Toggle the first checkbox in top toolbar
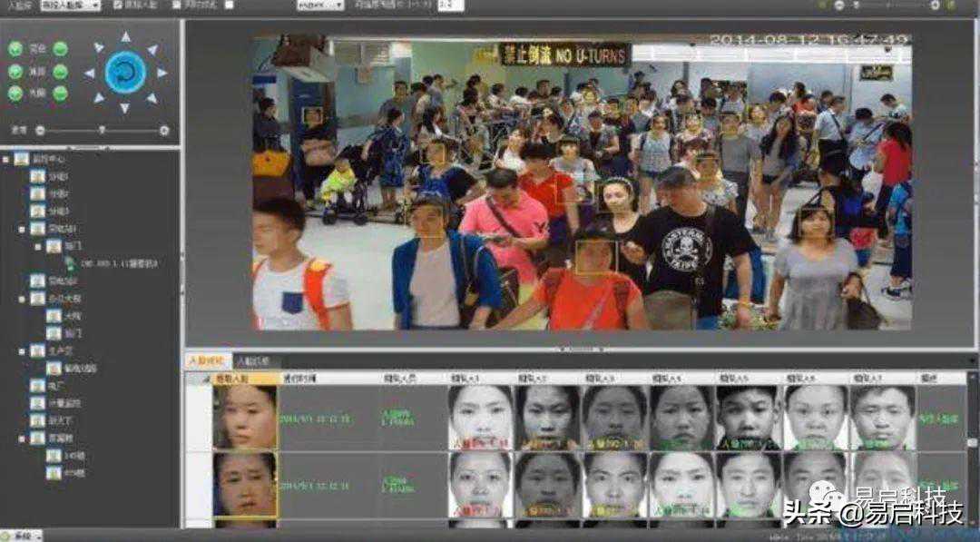Screen dimensions: 980x542 118,5
